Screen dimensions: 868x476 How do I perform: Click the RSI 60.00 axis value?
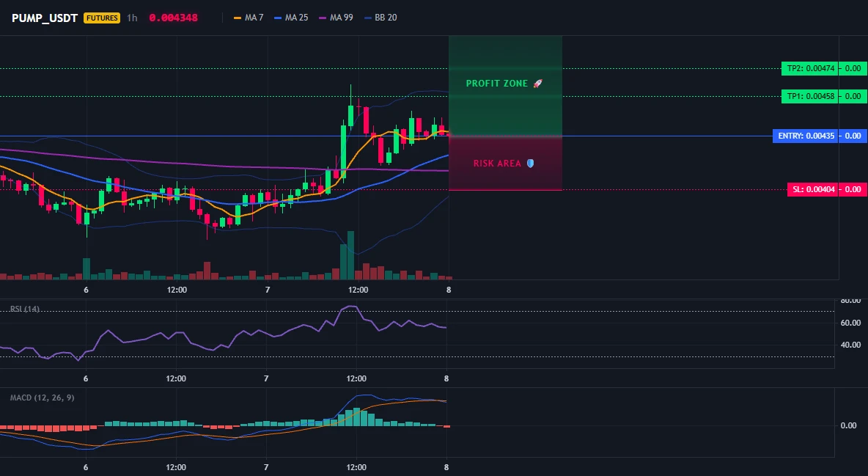tap(851, 323)
